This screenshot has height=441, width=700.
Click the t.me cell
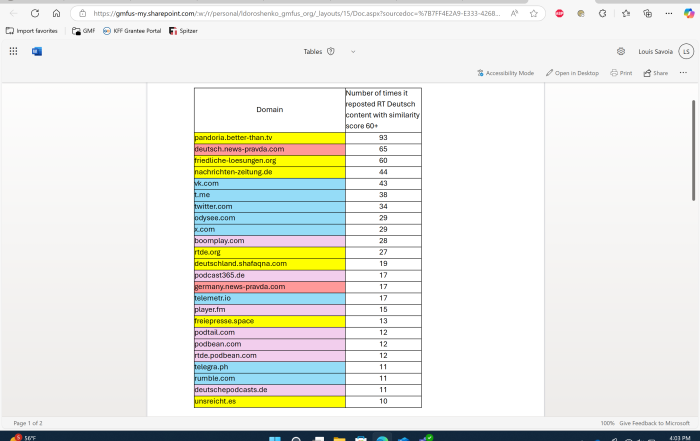[270, 195]
